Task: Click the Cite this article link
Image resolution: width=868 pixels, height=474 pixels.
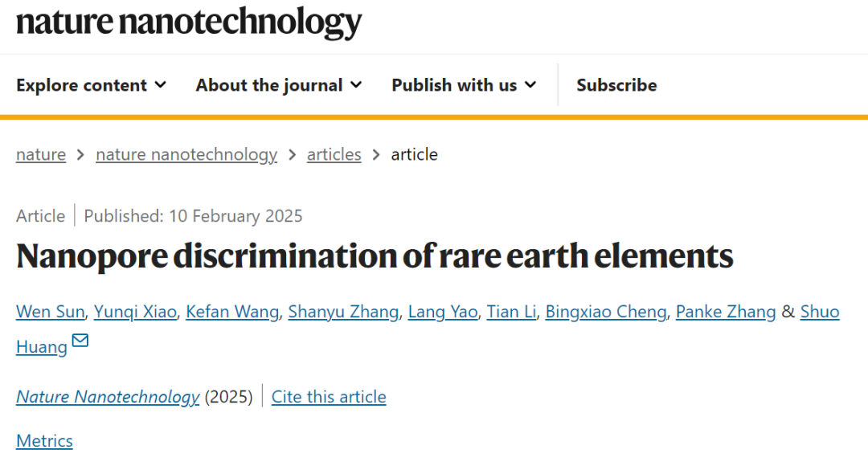Action: click(329, 397)
